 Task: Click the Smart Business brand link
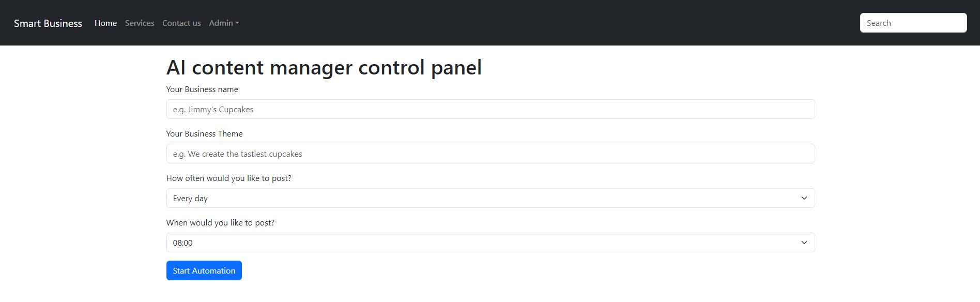tap(49, 23)
